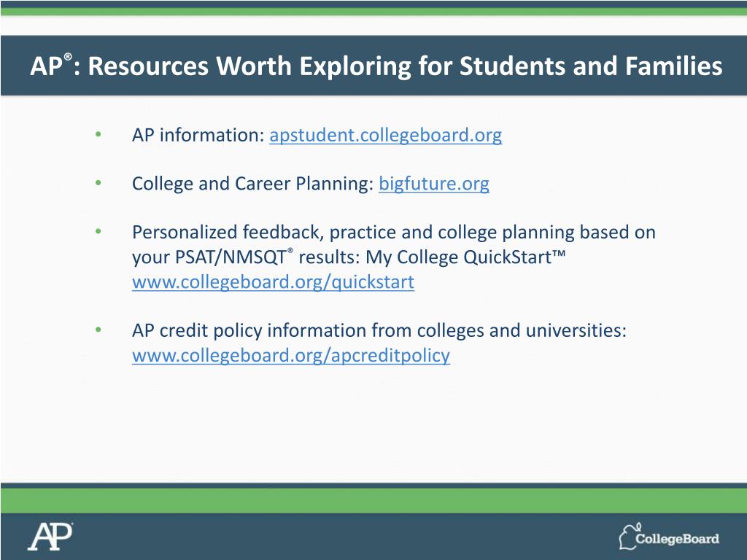Click the AP credit policy description line
747x560 pixels.
pyautogui.click(x=379, y=330)
